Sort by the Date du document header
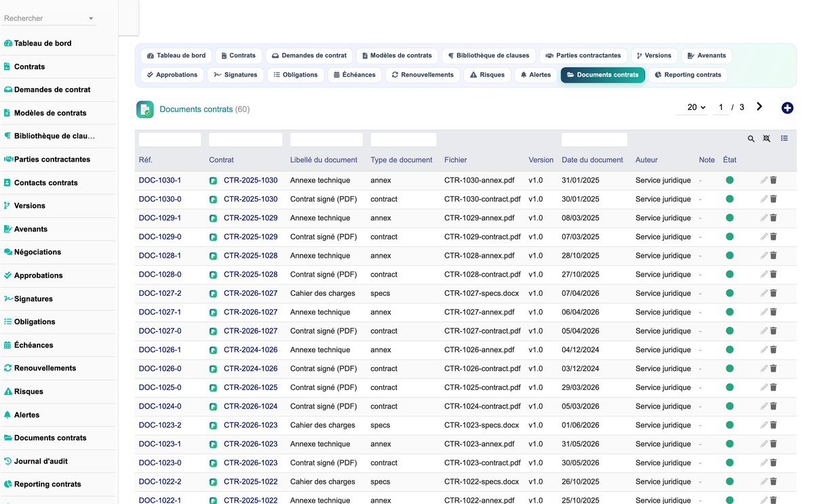 pos(592,160)
